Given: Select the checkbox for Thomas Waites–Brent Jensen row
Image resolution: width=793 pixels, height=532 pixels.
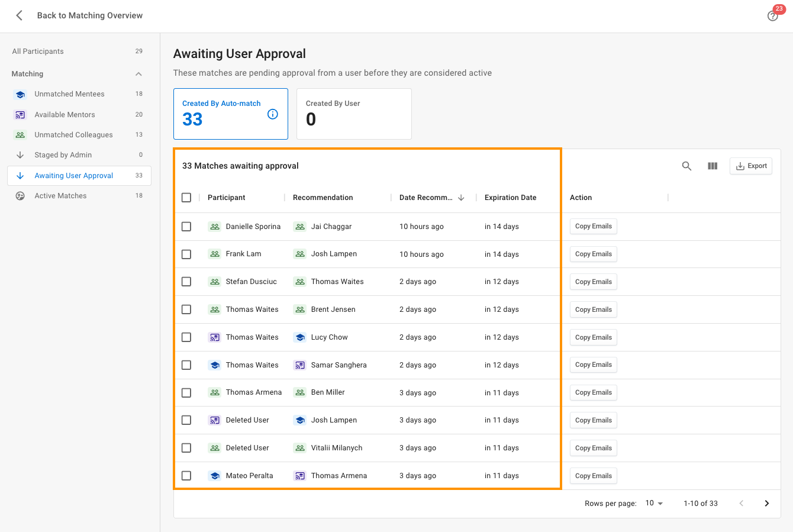Looking at the screenshot, I should pyautogui.click(x=186, y=309).
